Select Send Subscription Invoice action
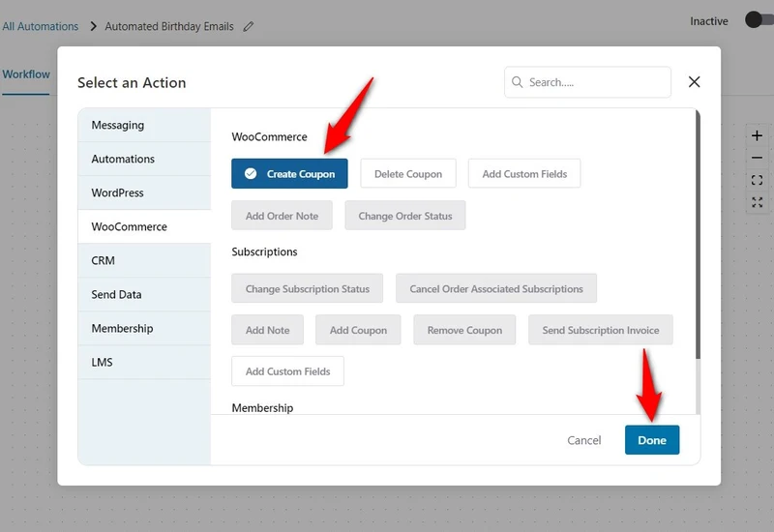 601,330
